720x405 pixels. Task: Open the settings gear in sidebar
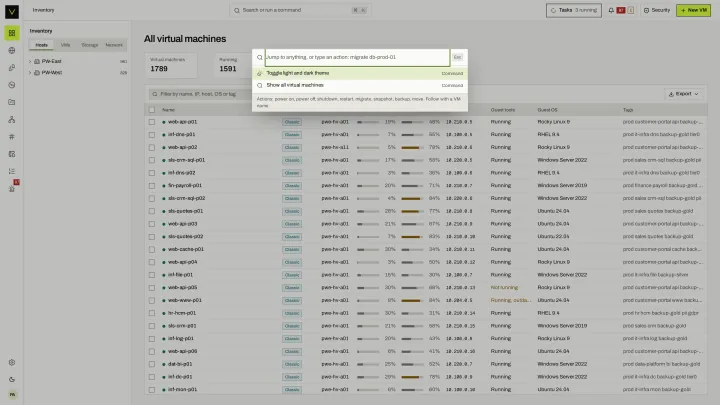[x=12, y=362]
